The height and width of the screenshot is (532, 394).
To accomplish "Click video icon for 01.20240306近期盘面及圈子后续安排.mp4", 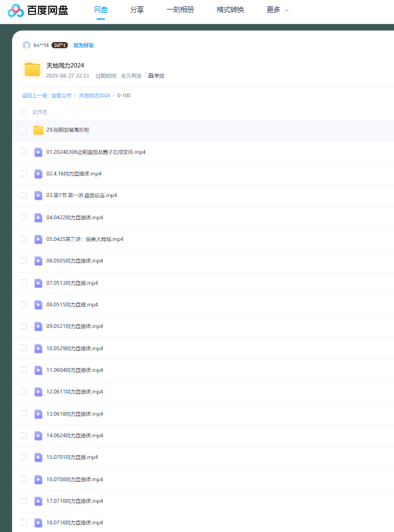I will (38, 152).
